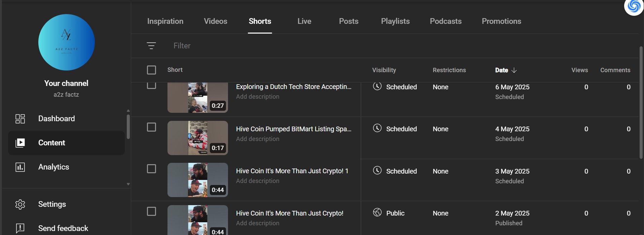Viewport: 644px width, 235px height.
Task: Add description under Exploring a Dutch Tech Store
Action: 258,97
